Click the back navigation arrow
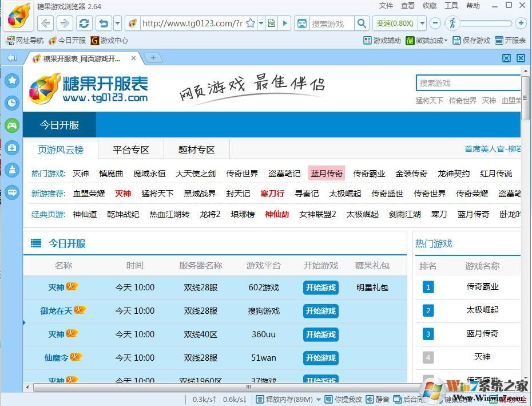This screenshot has height=406, width=532. point(45,23)
